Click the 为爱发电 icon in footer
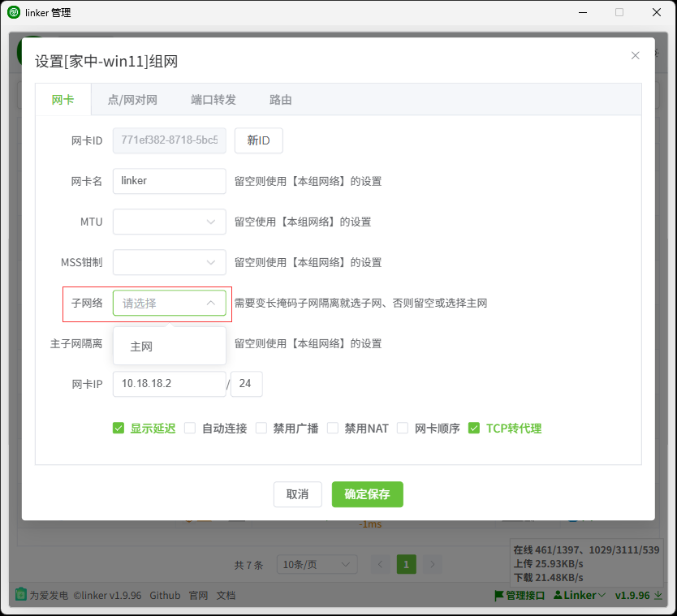Screen dimensions: 677x616 click(x=21, y=595)
